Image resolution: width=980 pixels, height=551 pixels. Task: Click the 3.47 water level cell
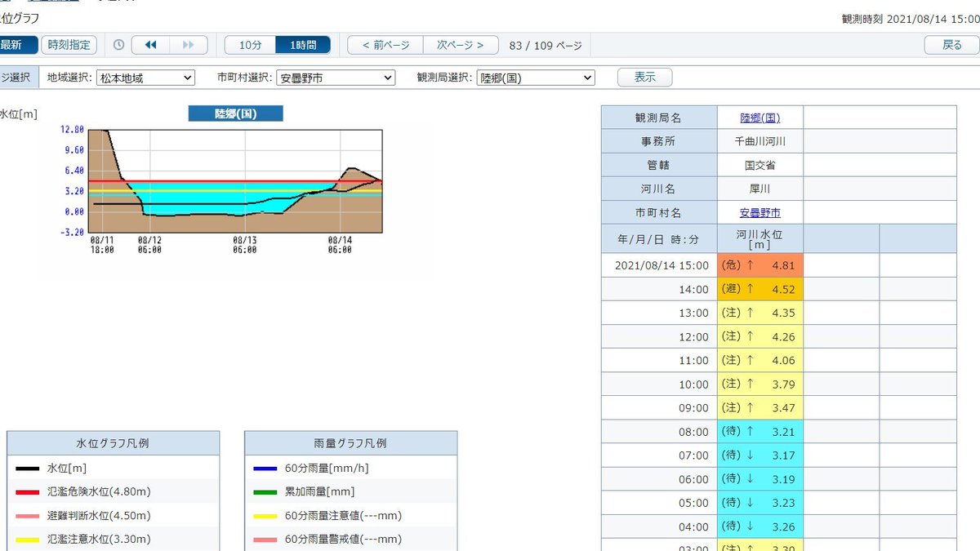tap(759, 407)
